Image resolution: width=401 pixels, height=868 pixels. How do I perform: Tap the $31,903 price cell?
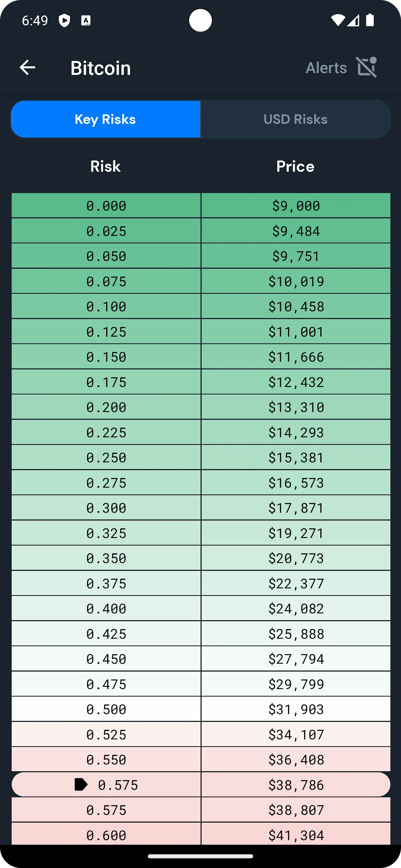click(x=296, y=709)
